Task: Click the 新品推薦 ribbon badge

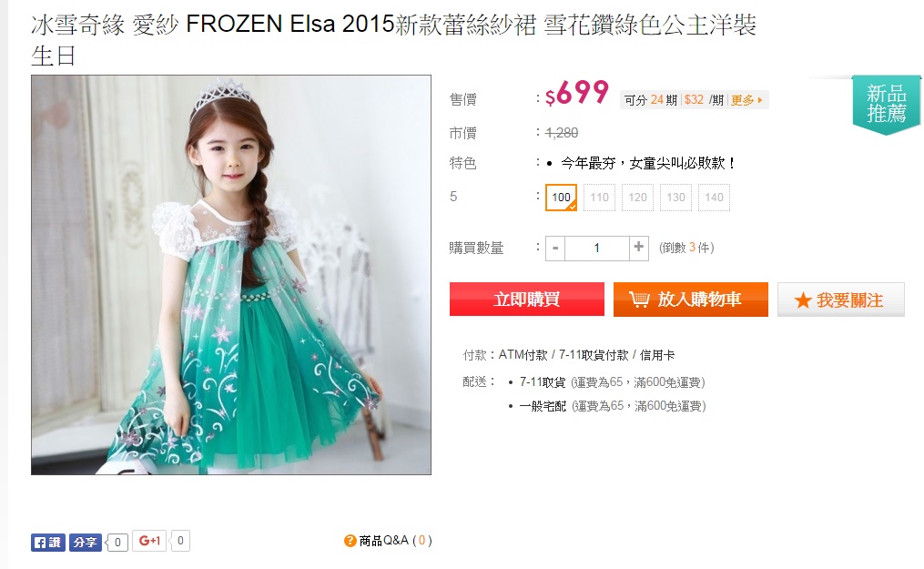Action: click(x=887, y=104)
